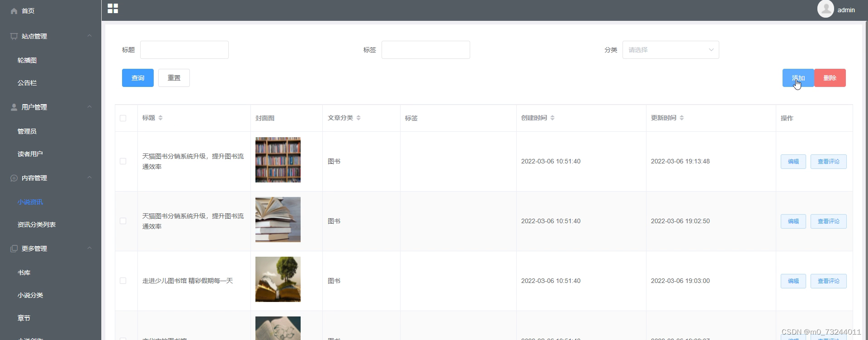Click the stacked books cover thumbnail

(x=278, y=220)
